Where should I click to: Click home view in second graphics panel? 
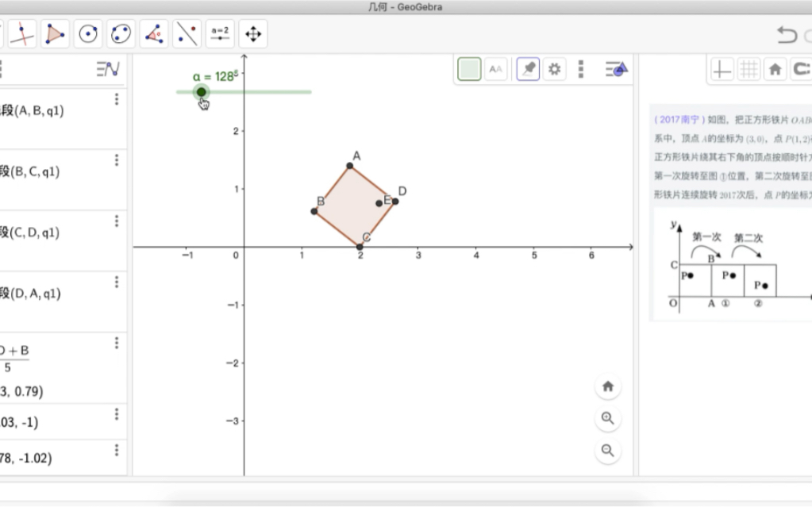coord(775,69)
